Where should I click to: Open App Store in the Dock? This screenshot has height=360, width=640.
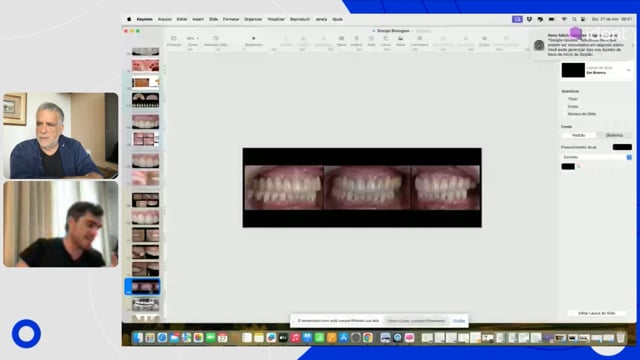344,338
